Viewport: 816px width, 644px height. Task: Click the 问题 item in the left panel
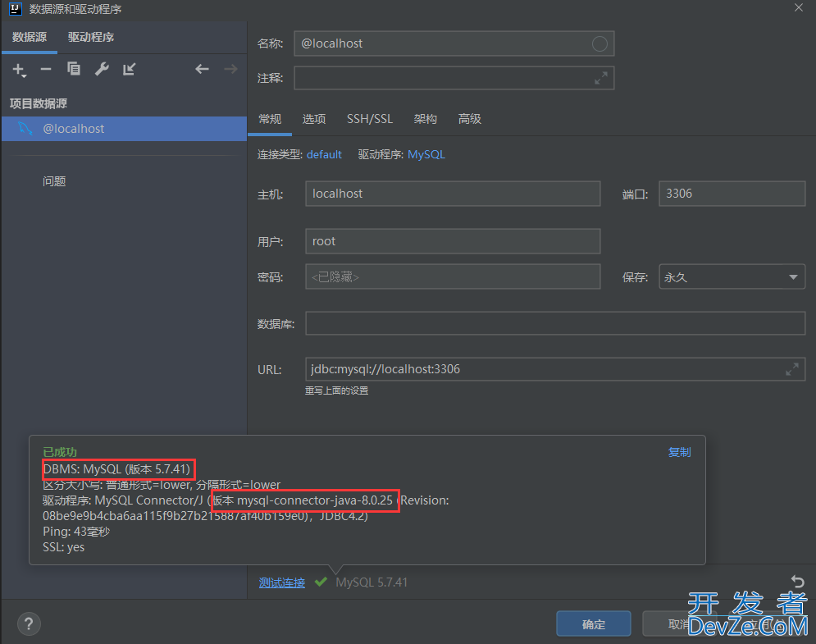pos(54,181)
